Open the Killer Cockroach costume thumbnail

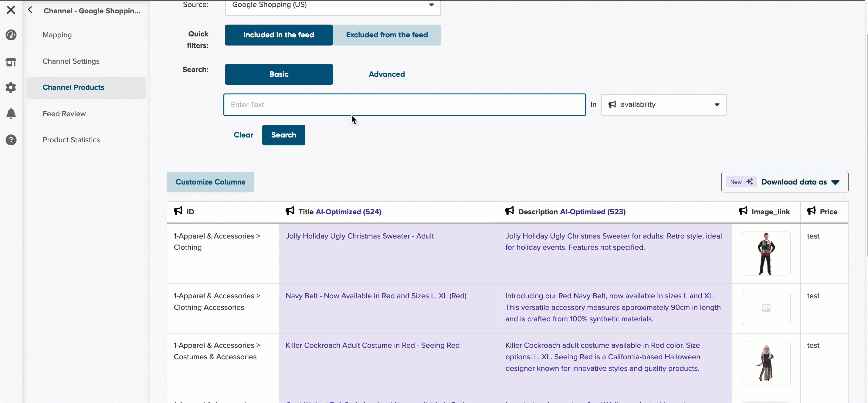(766, 363)
